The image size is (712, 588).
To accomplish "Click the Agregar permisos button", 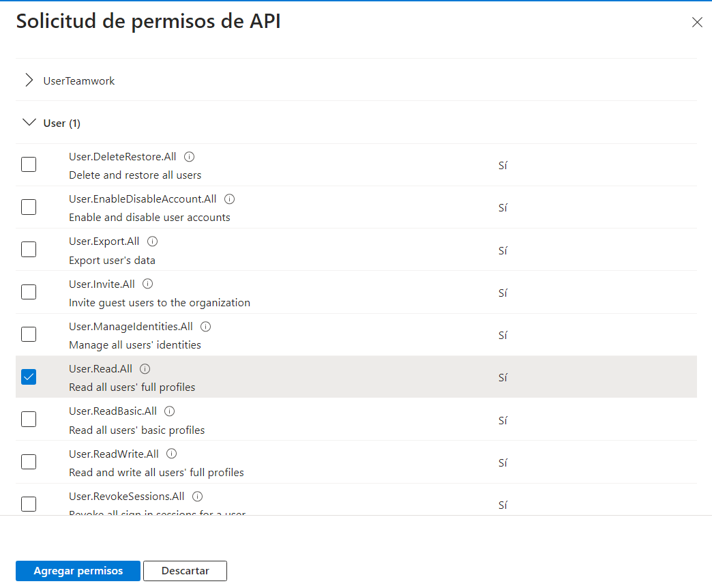I will click(78, 571).
